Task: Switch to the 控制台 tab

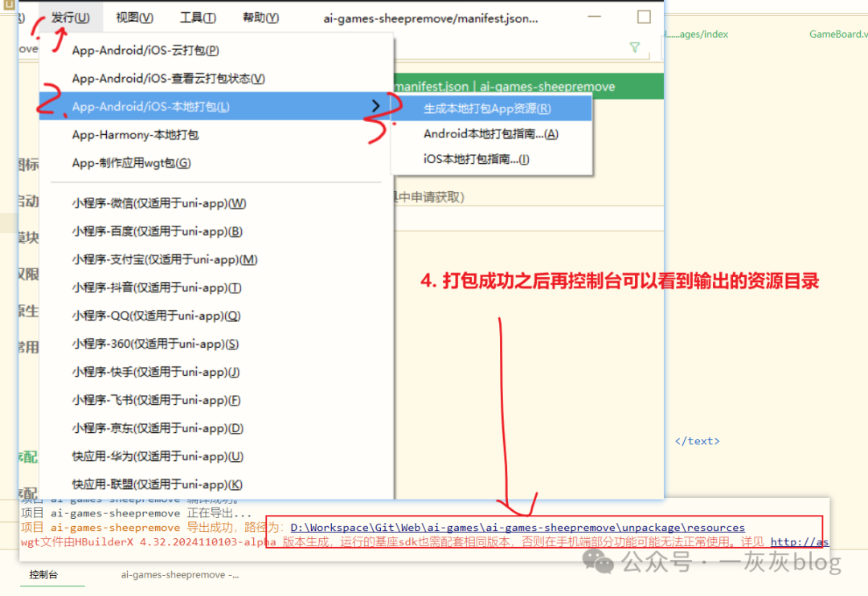Action: (43, 575)
